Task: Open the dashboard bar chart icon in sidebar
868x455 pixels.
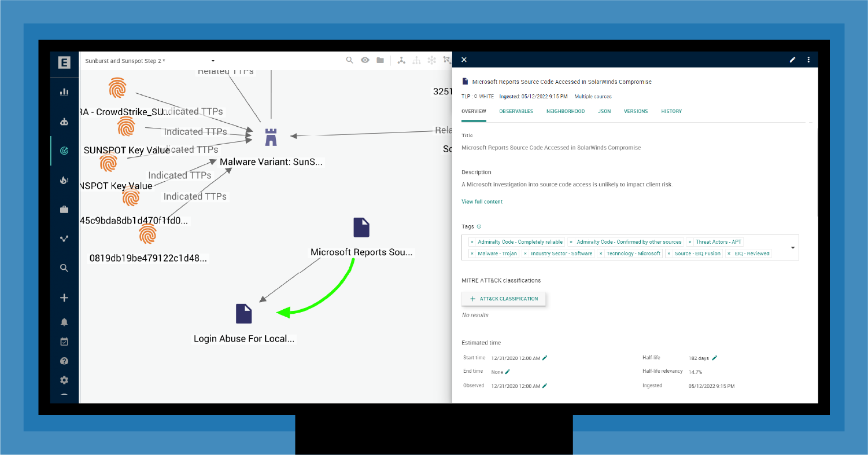Action: point(64,91)
